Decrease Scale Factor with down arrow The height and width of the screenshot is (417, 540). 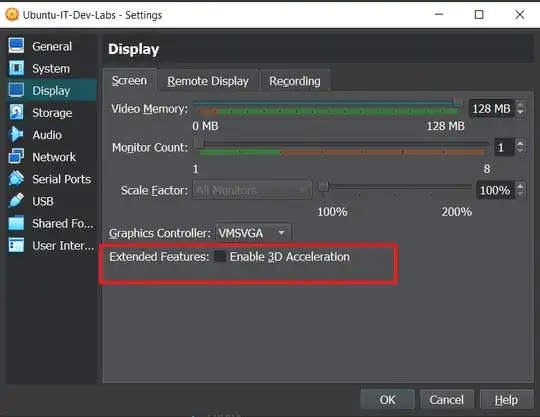(x=520, y=194)
